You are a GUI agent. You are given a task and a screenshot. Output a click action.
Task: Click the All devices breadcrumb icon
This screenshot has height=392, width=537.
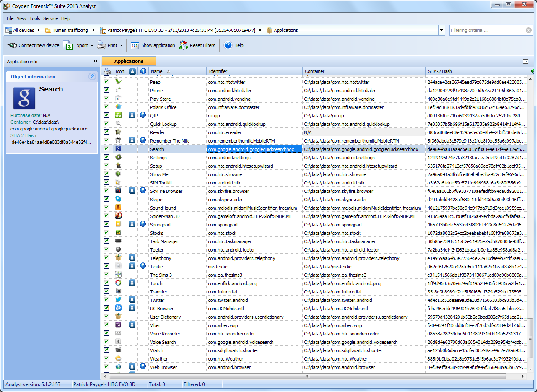point(9,30)
